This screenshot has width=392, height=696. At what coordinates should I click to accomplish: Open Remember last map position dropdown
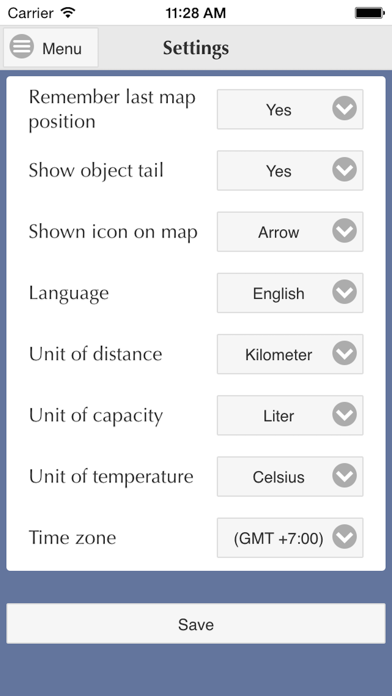(x=290, y=109)
